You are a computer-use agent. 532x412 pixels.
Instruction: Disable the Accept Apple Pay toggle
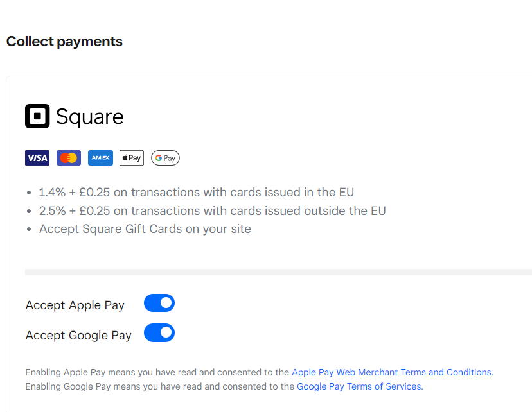tap(159, 303)
